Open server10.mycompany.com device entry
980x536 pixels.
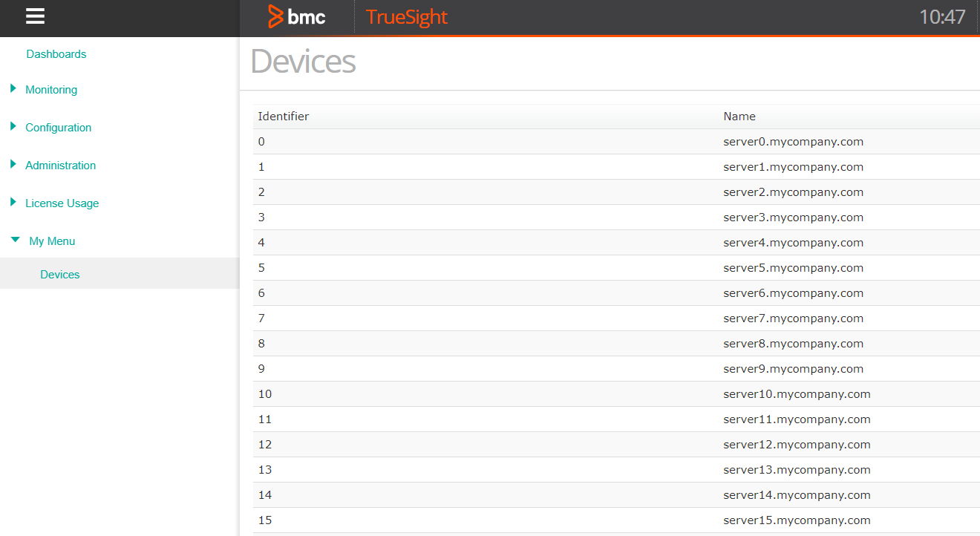[x=797, y=393]
